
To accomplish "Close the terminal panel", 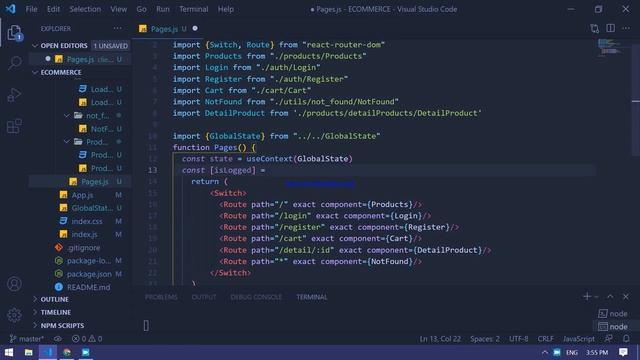I will click(626, 296).
